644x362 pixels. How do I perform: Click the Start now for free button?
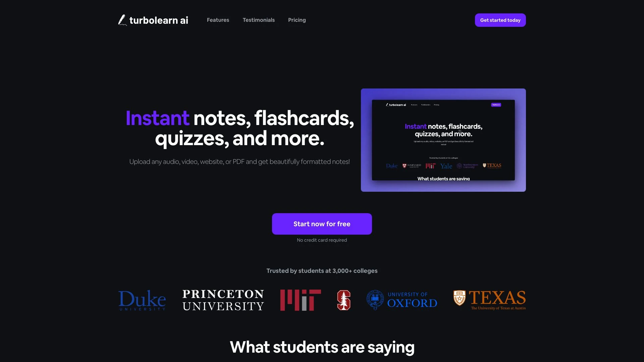pyautogui.click(x=322, y=224)
